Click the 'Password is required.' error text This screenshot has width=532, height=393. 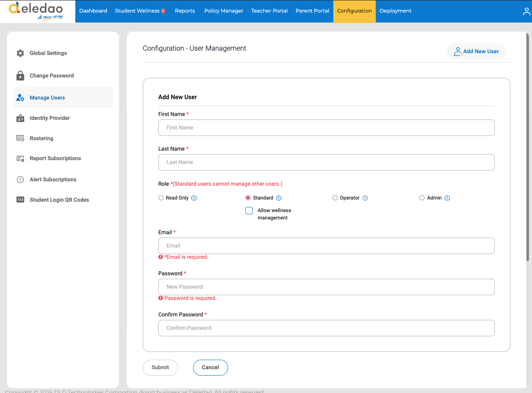coord(190,298)
